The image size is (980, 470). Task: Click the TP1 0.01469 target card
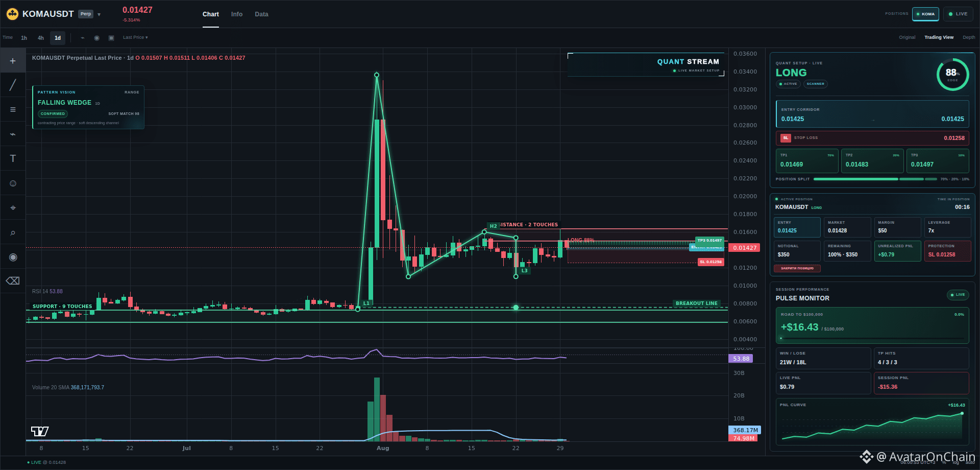807,160
